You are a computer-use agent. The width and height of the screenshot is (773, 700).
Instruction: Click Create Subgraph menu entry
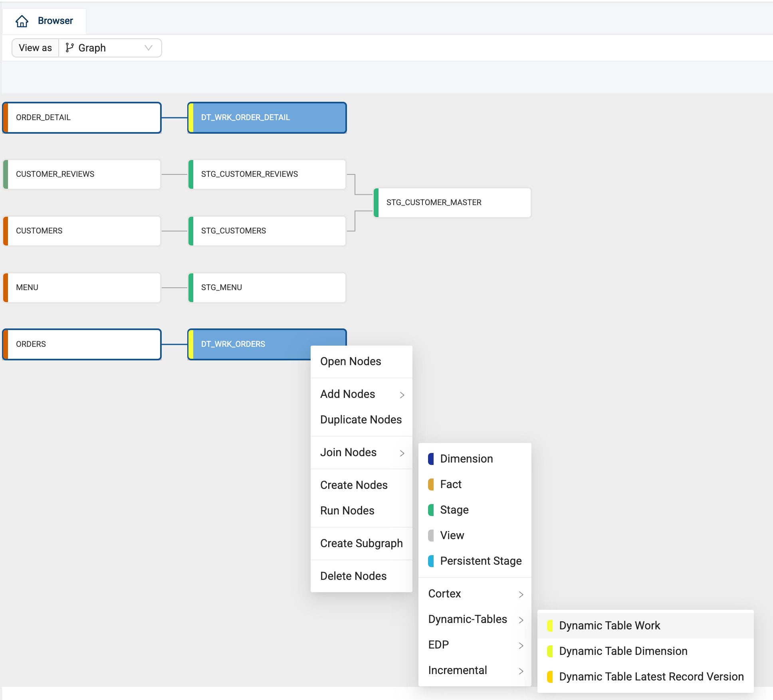(x=361, y=543)
